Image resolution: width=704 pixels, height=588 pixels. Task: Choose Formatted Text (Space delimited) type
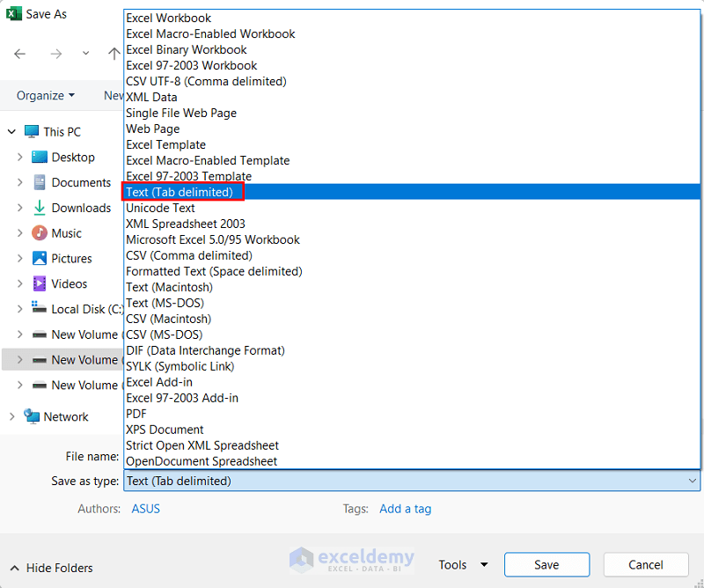(412, 271)
